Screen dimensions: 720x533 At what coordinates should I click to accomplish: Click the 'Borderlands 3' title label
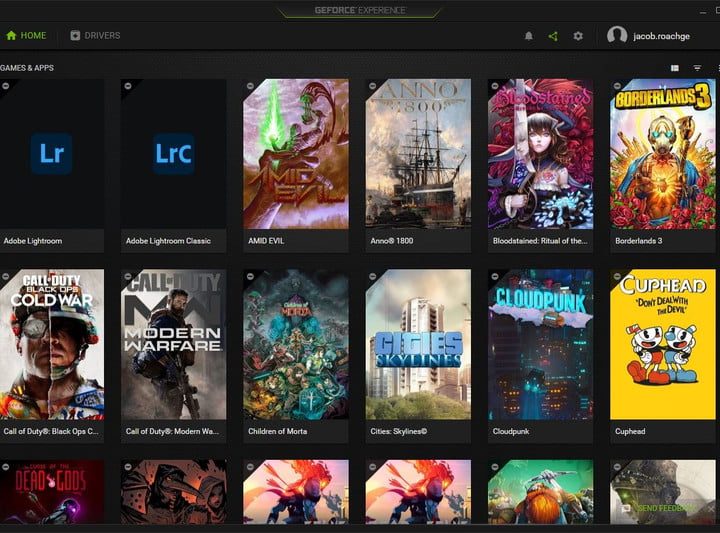(x=639, y=241)
